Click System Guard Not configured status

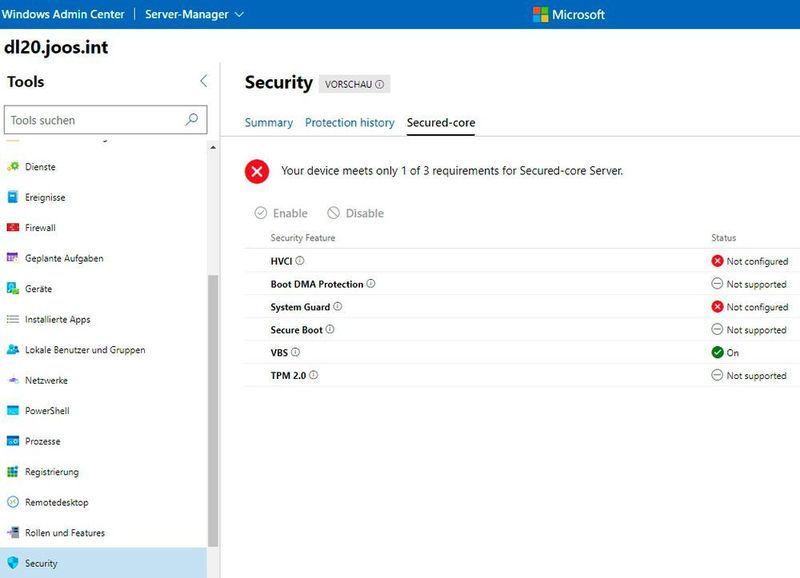(x=749, y=307)
